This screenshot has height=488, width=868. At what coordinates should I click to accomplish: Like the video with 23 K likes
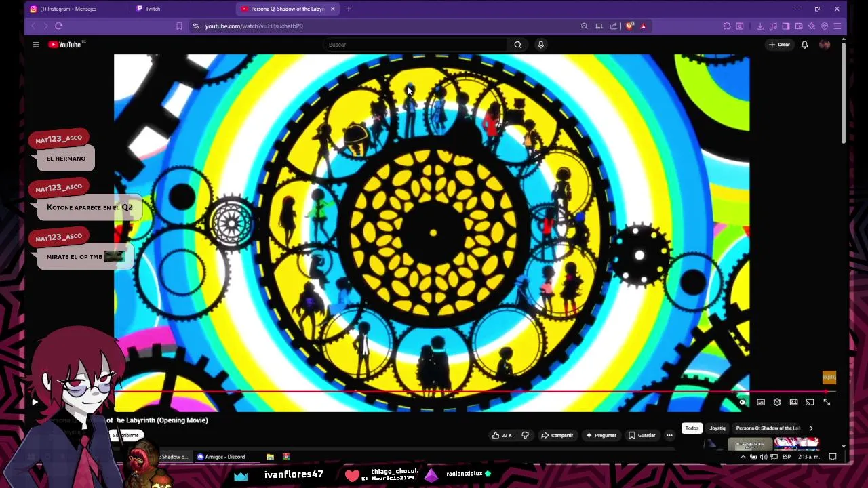click(x=502, y=435)
